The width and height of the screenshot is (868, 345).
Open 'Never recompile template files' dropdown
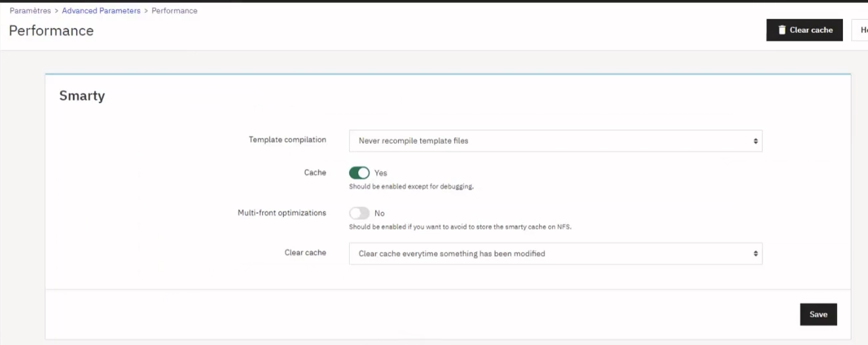coord(555,141)
